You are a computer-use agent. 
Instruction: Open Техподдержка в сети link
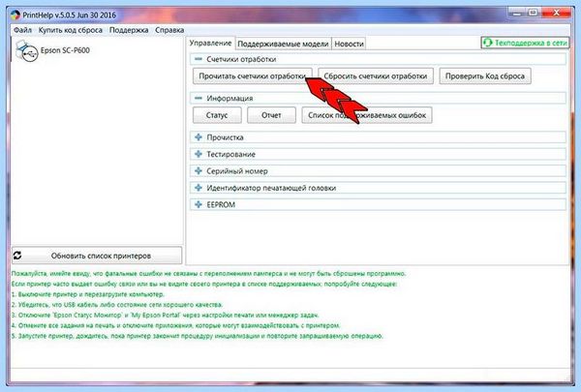tap(525, 43)
